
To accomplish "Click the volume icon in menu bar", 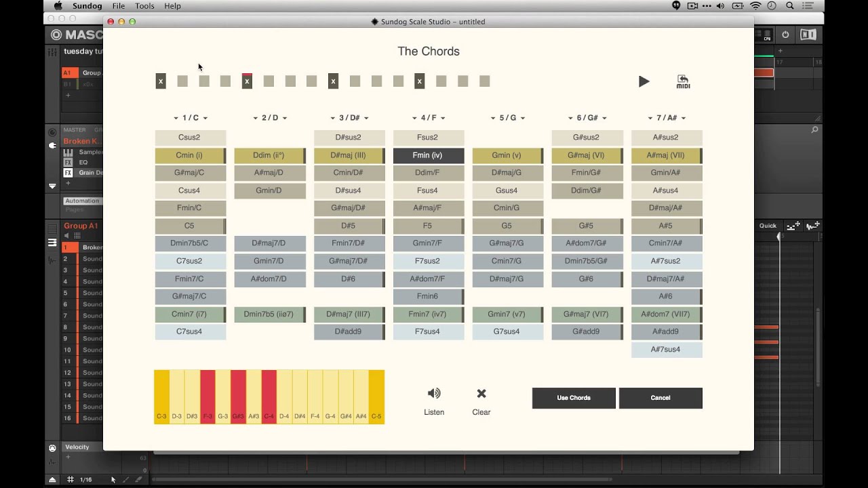I will click(720, 5).
